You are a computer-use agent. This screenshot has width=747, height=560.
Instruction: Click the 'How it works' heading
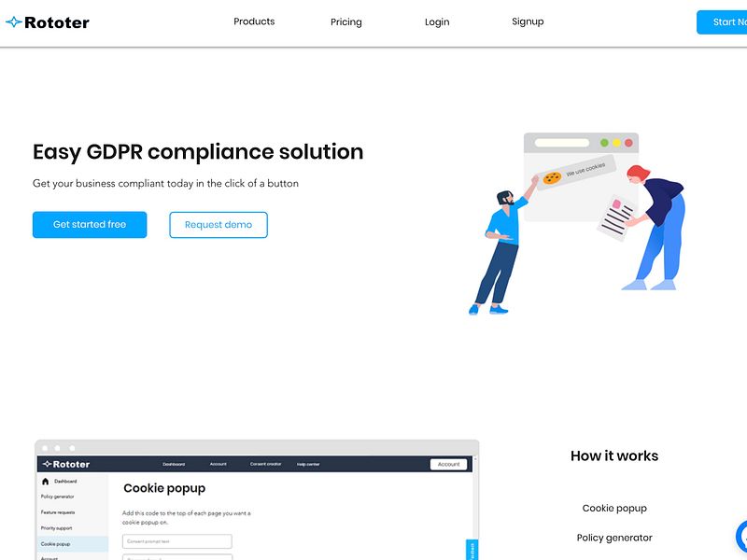coord(614,455)
